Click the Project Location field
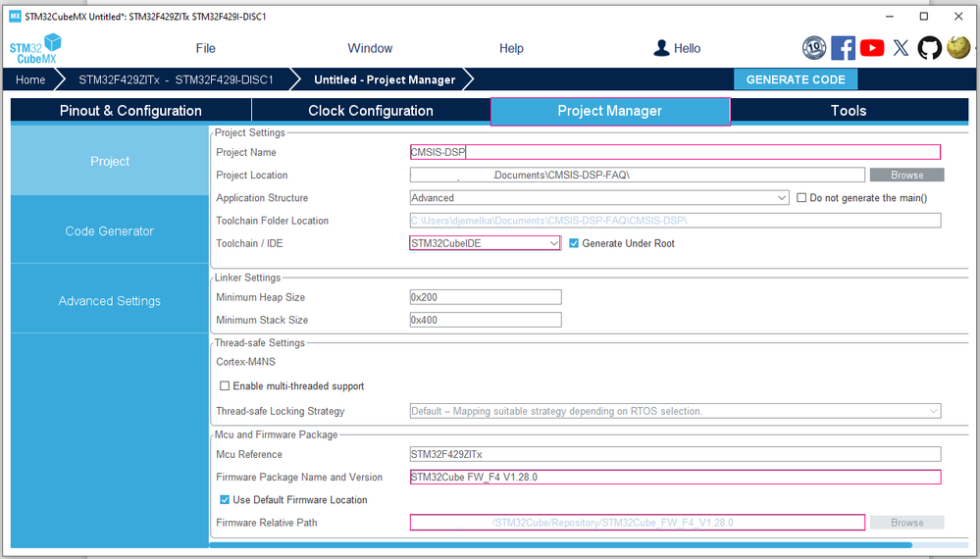Screen dimensions: 980x559 (x=638, y=175)
